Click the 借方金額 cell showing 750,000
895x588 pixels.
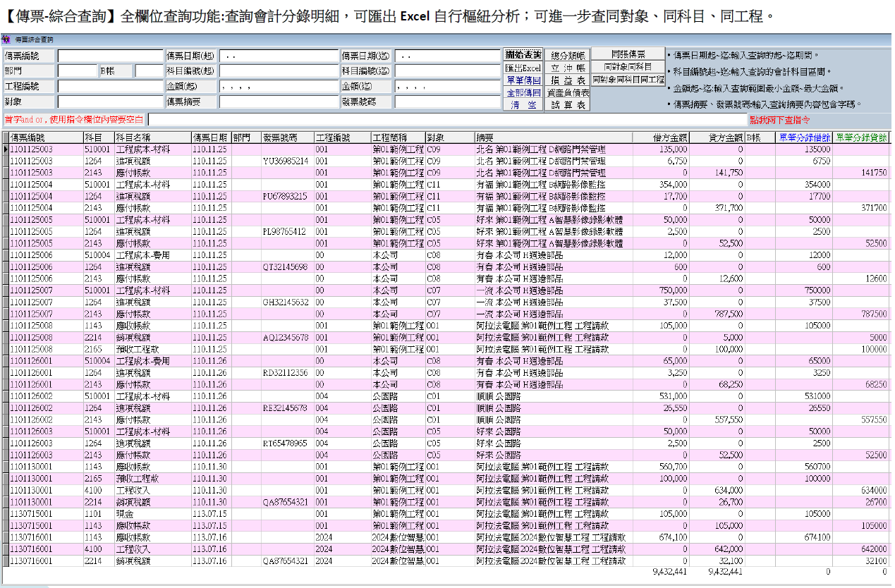tap(660, 290)
